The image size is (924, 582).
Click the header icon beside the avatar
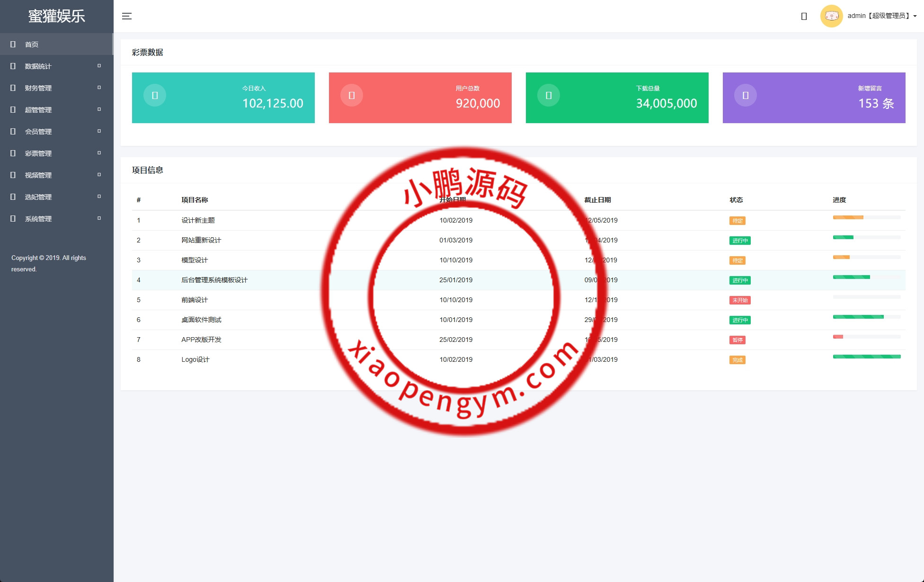[x=804, y=17]
